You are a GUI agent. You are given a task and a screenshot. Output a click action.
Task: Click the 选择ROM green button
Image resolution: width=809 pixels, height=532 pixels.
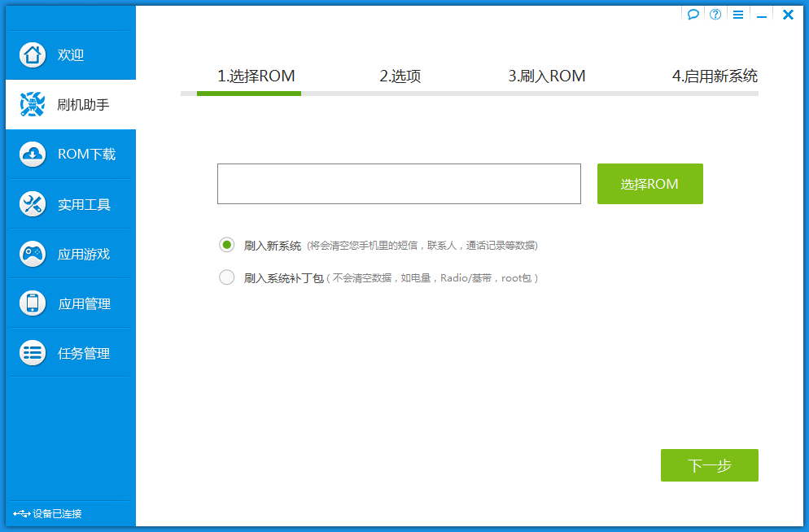649,184
